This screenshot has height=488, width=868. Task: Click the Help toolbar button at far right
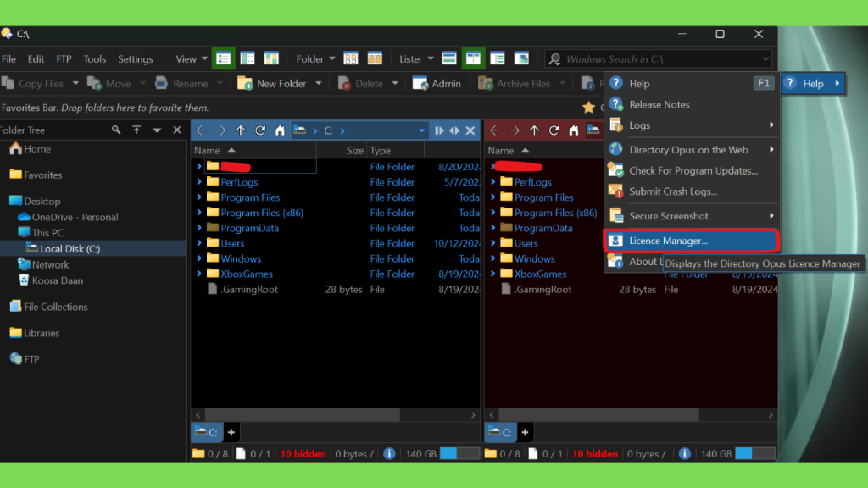(x=813, y=84)
